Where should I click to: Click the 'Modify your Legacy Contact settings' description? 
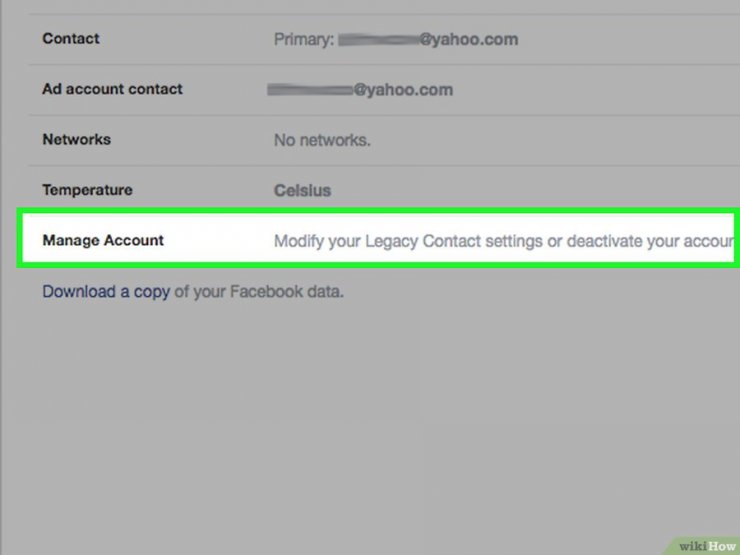click(x=504, y=241)
